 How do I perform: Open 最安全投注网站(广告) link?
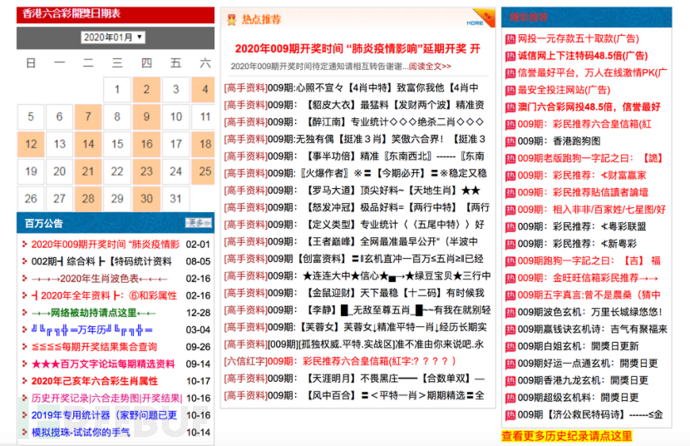click(564, 90)
